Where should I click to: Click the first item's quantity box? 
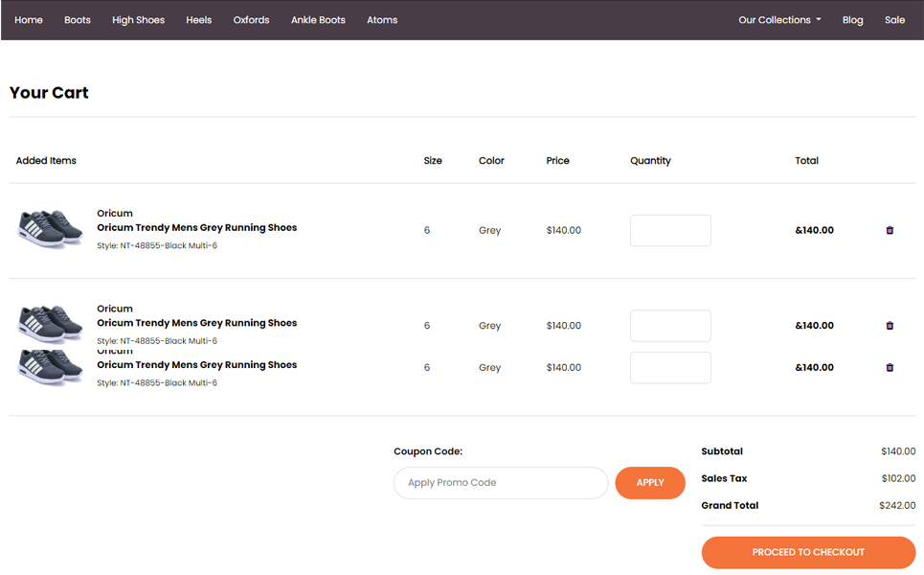point(670,231)
